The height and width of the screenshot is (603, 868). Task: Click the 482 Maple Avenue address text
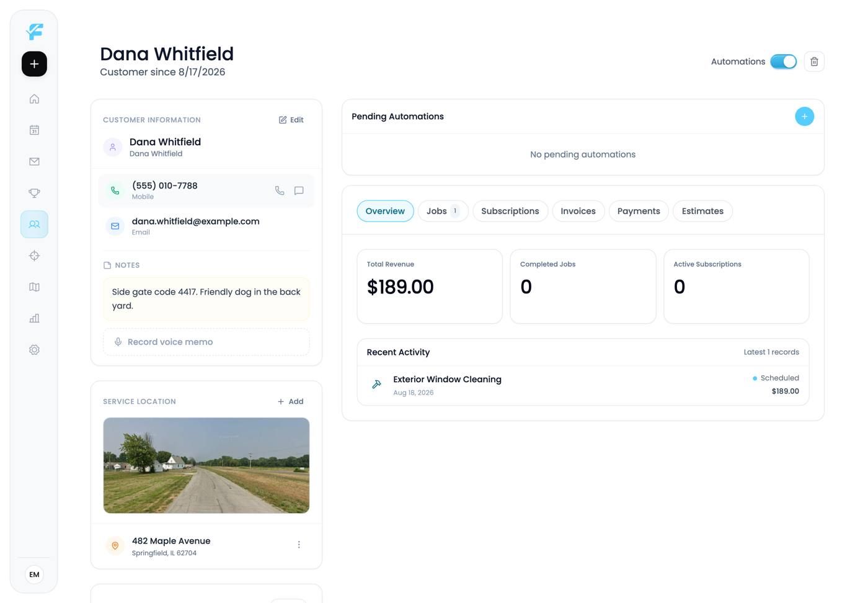(x=171, y=541)
